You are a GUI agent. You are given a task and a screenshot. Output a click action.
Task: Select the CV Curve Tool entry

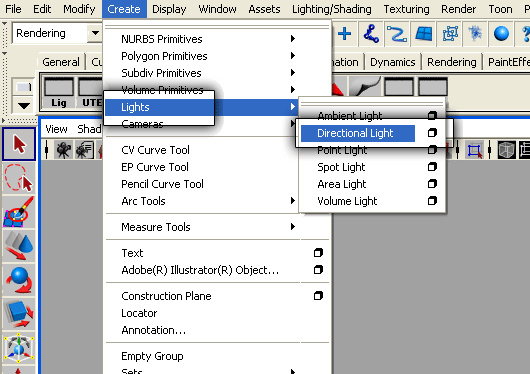tap(155, 150)
